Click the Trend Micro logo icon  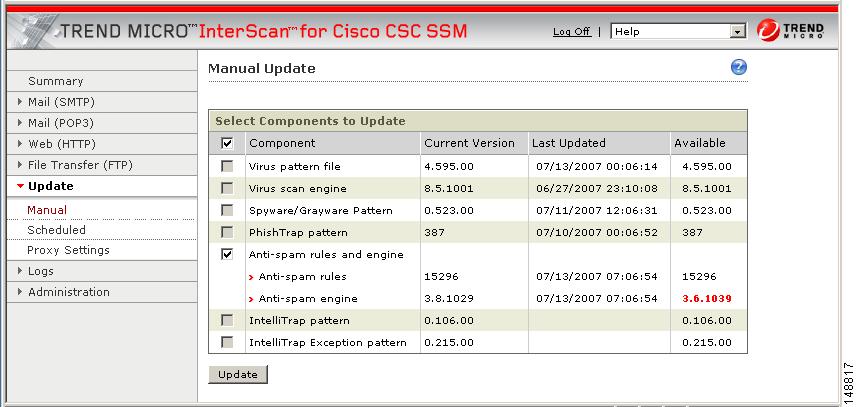pyautogui.click(x=768, y=31)
